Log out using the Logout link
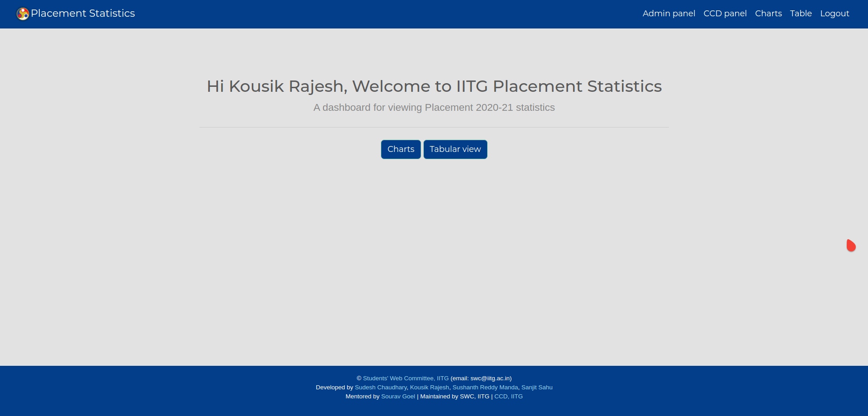The image size is (868, 416). [835, 14]
